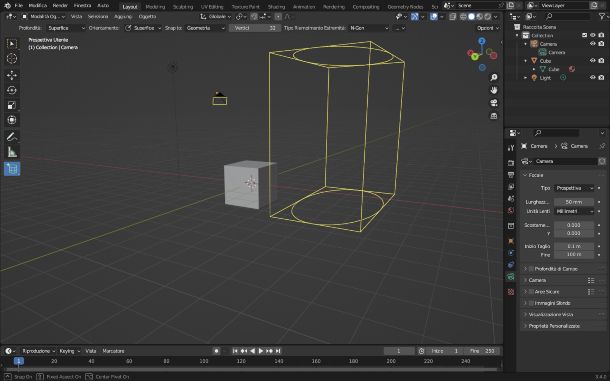
Task: Switch perspective/orthographic with grid icon
Action: [x=494, y=116]
